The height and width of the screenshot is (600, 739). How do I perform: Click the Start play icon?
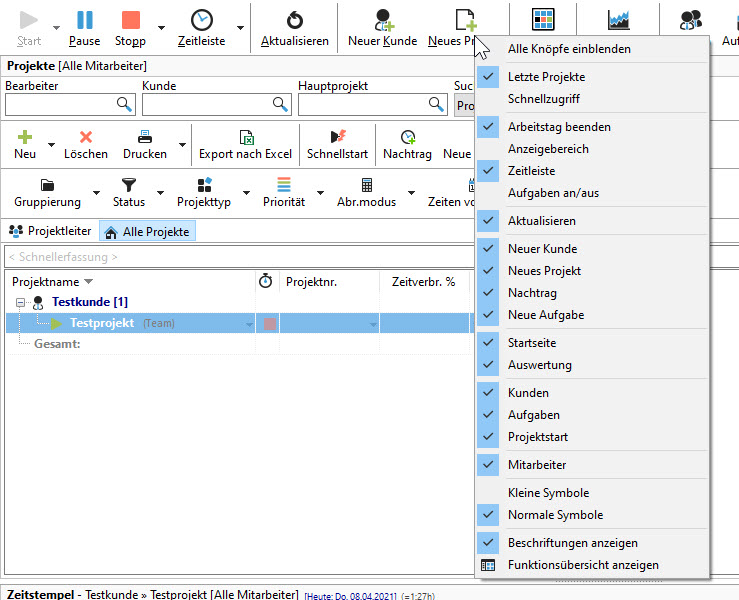pos(28,20)
